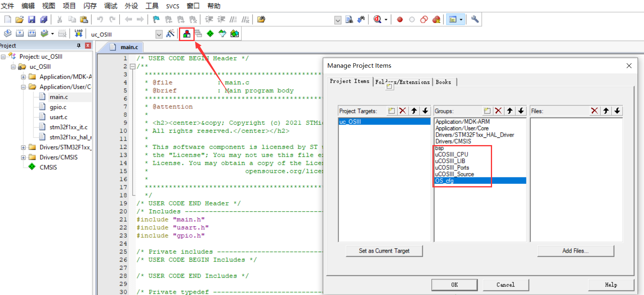Click the Add Files... button
The width and height of the screenshot is (644, 295).
575,251
